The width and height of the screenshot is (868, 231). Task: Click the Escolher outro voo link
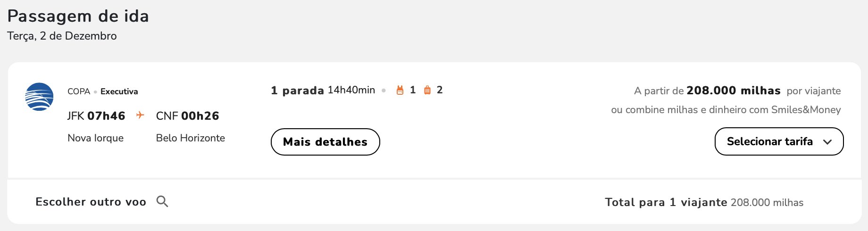(x=91, y=202)
